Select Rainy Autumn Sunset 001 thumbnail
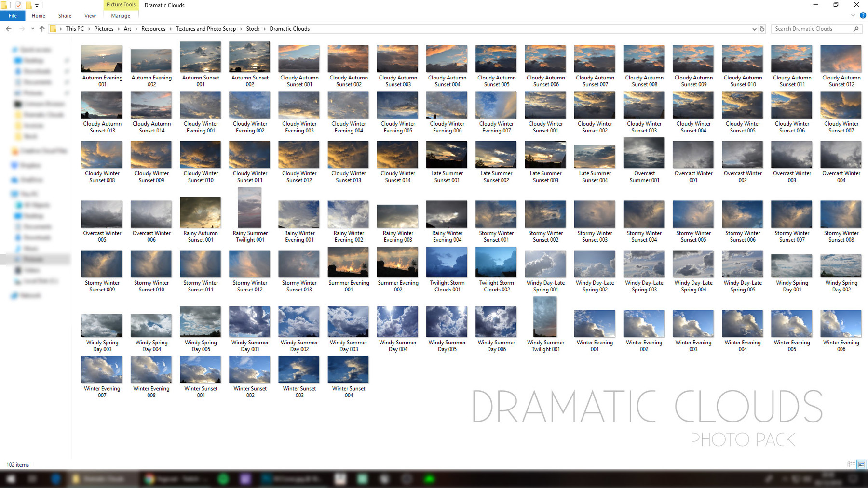The image size is (868, 488). [x=201, y=212]
